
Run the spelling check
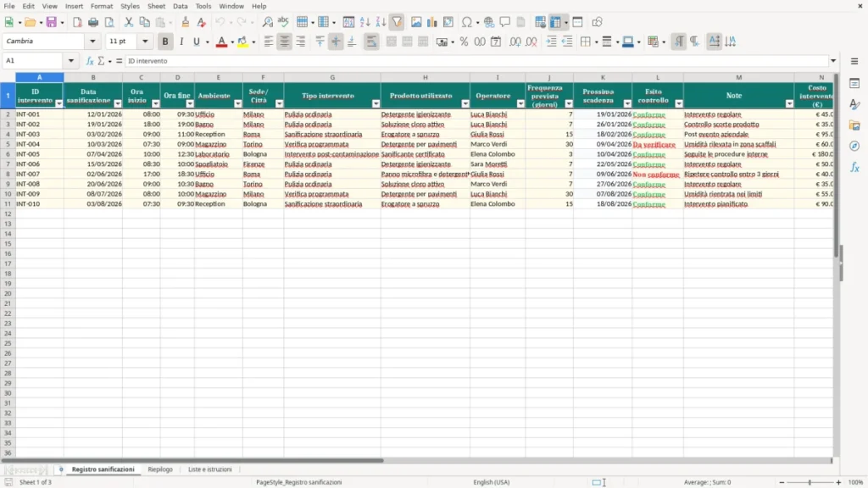(283, 22)
